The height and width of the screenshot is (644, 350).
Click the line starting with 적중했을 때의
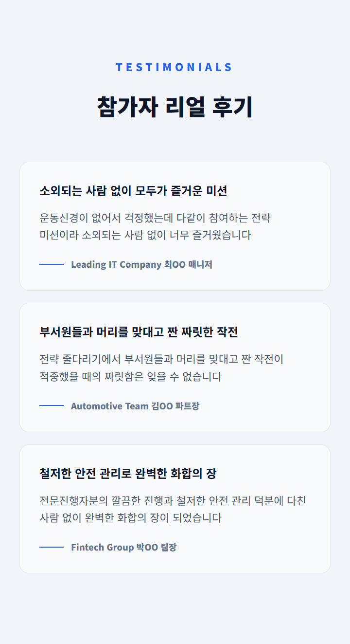coord(130,377)
